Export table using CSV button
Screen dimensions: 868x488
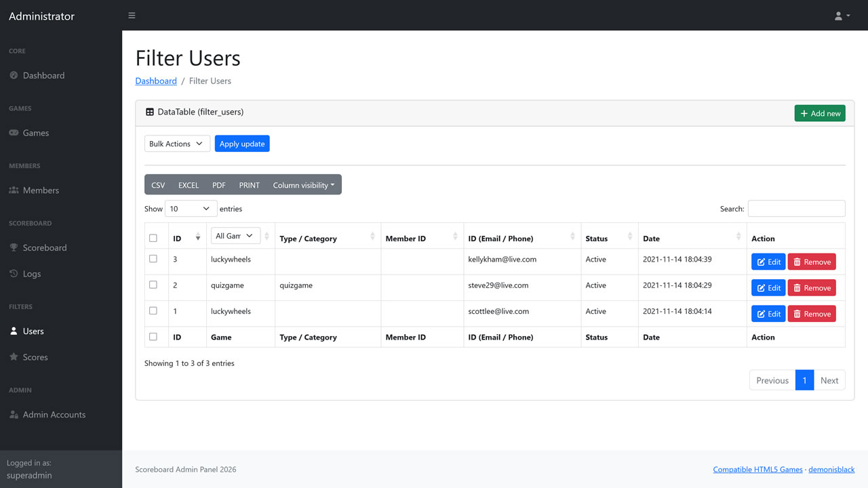click(158, 185)
